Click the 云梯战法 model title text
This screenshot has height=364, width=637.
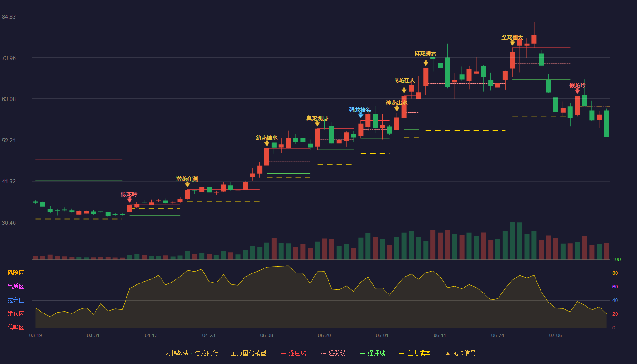tap(215, 353)
